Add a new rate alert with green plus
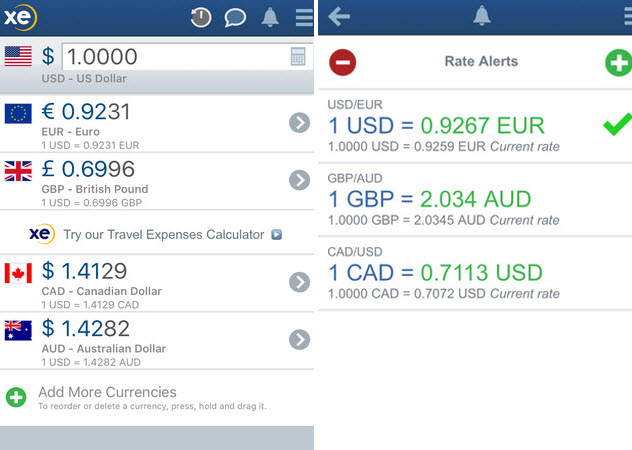This screenshot has height=450, width=632. (619, 62)
